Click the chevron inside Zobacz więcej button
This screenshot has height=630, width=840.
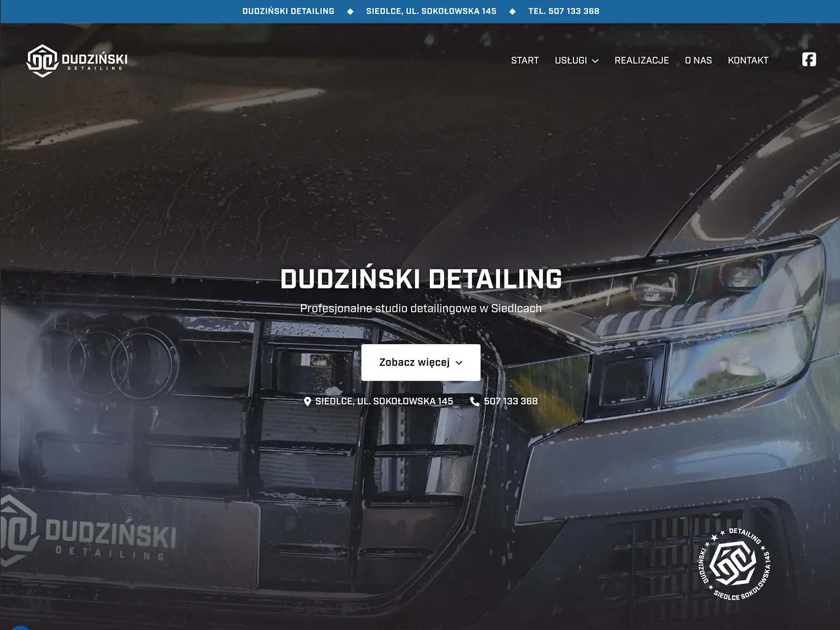(459, 363)
